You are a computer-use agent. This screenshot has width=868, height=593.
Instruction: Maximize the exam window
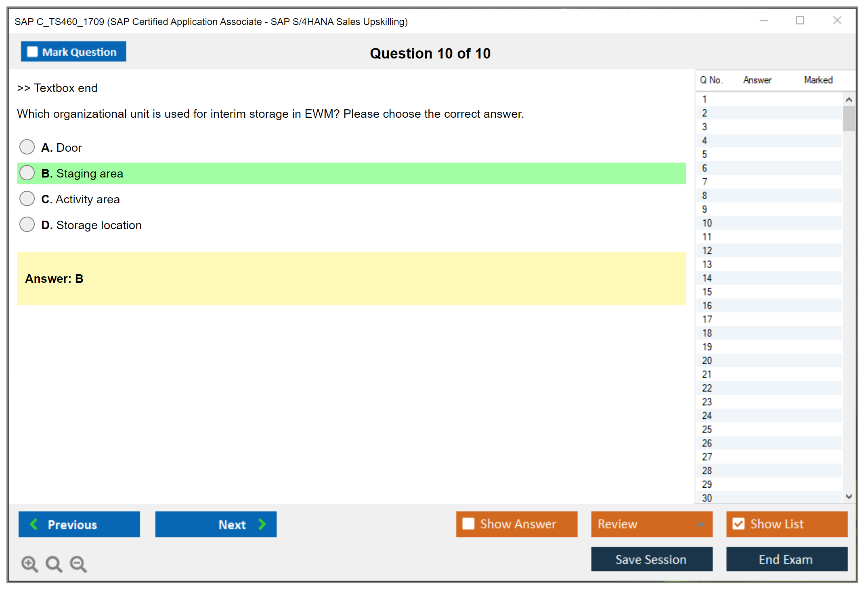point(800,21)
